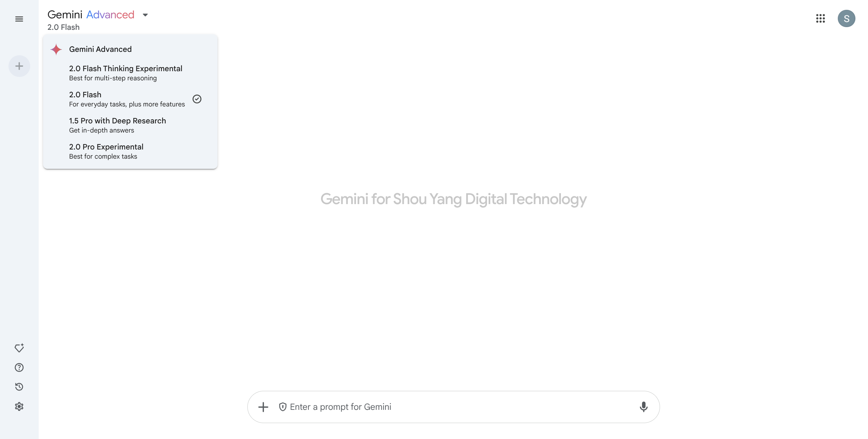868x439 pixels.
Task: Click the plus upload icon in prompt box
Action: pos(263,407)
